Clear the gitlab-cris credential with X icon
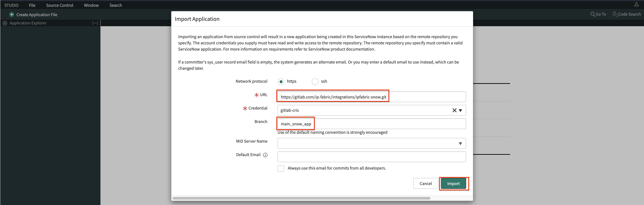The height and width of the screenshot is (205, 644). coord(454,110)
